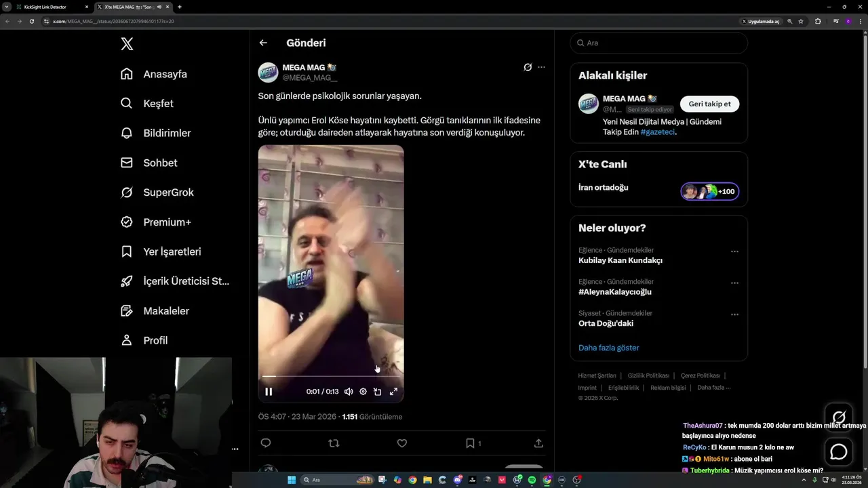Screen dimensions: 868x488
Task: Open video settings gear
Action: point(363,392)
